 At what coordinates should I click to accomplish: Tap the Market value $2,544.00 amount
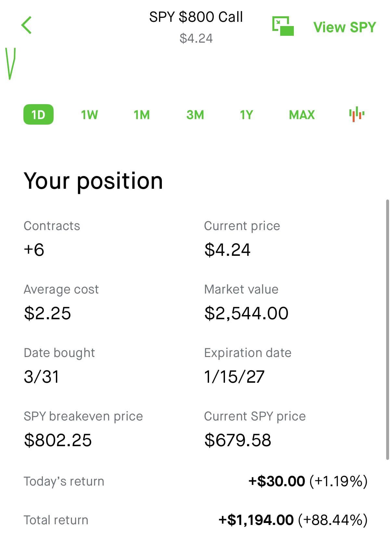(x=246, y=313)
